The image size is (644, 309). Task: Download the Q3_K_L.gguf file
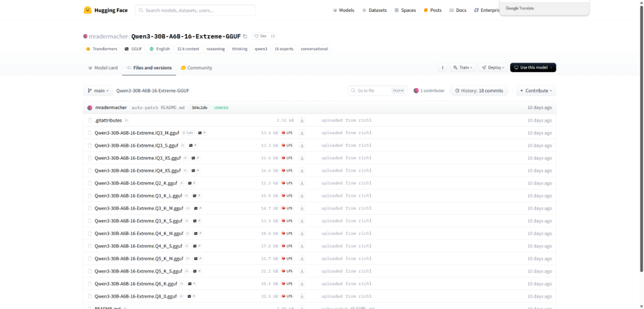tap(302, 196)
